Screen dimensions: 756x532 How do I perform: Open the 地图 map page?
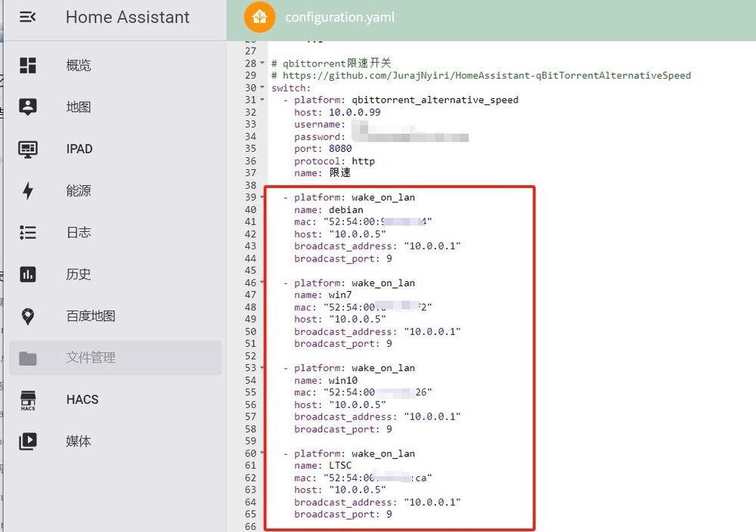pyautogui.click(x=115, y=107)
